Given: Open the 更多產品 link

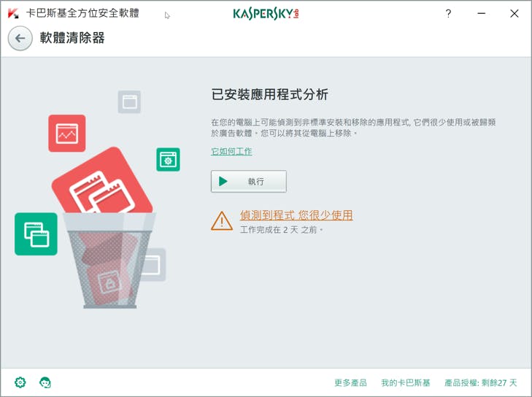Looking at the screenshot, I should pyautogui.click(x=350, y=382).
